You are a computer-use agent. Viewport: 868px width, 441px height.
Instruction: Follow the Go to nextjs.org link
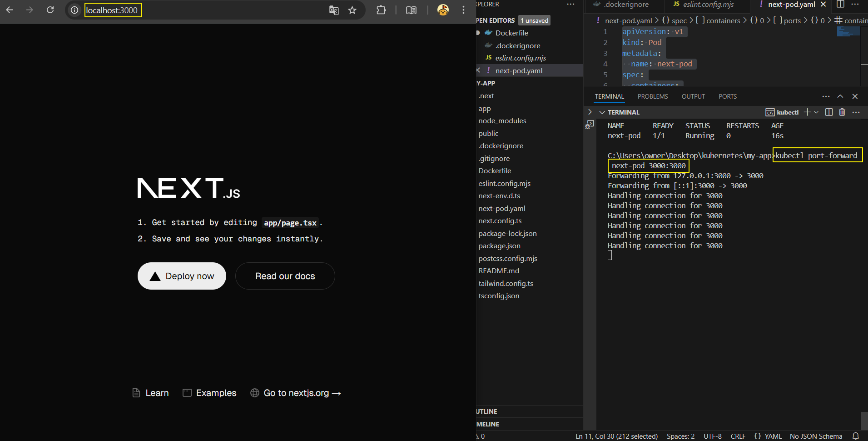tap(296, 393)
